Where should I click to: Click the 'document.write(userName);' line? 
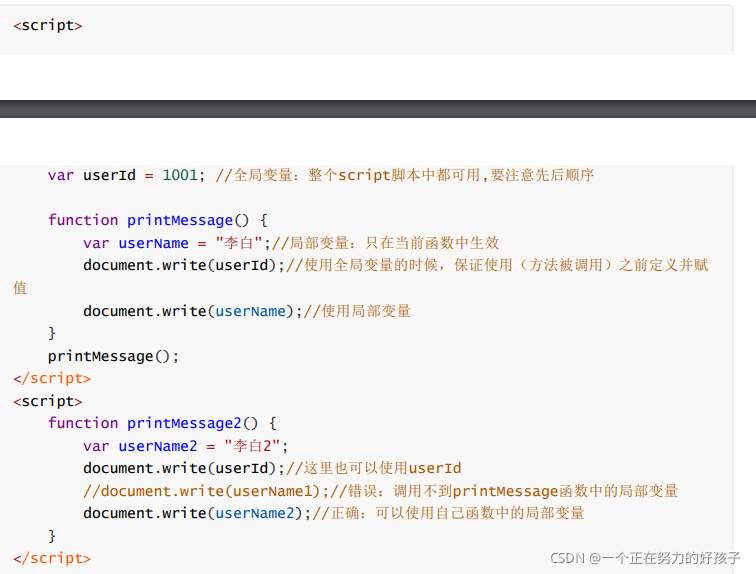point(193,311)
